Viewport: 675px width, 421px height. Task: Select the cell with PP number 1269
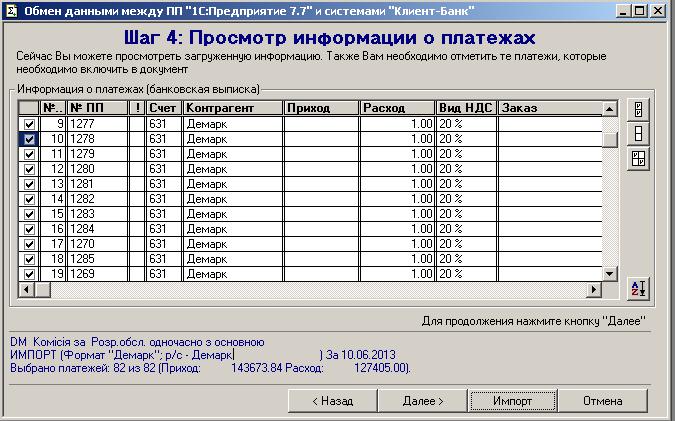pos(98,274)
